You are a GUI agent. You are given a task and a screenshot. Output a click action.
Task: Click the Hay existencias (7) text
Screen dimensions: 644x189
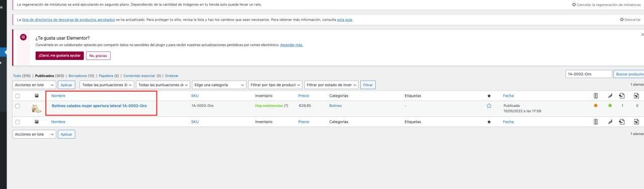point(272,105)
